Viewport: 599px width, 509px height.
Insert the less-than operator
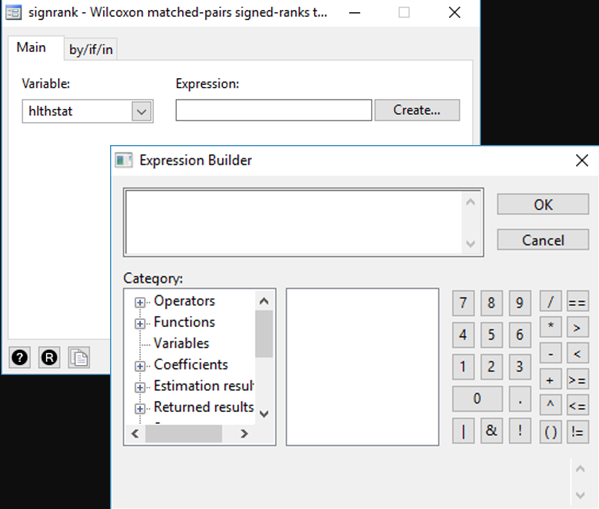click(x=578, y=353)
